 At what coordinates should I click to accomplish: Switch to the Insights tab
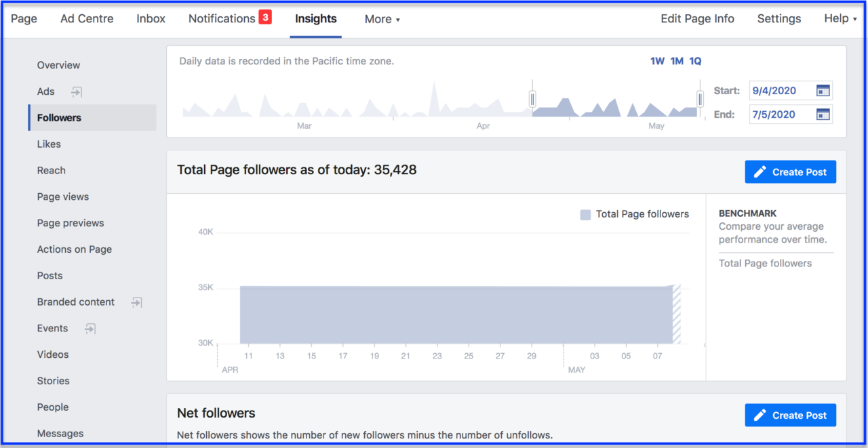315,19
